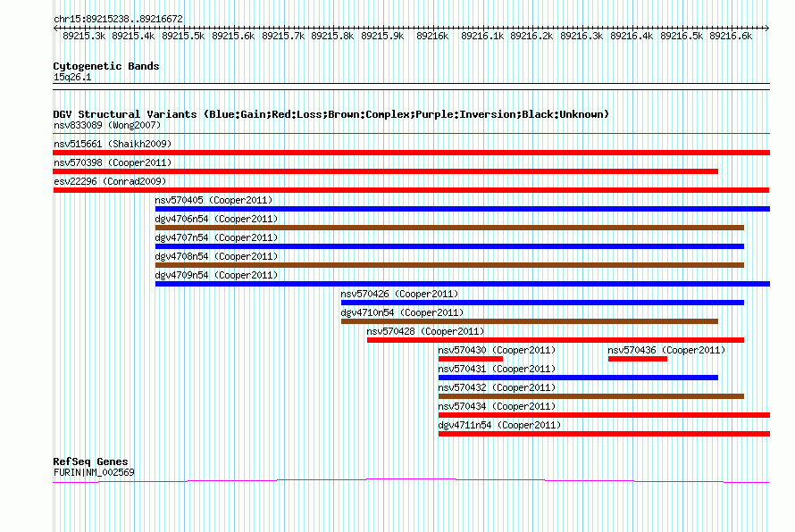Image resolution: width=795 pixels, height=532 pixels.
Task: Open the nsv570431 (Cooper2011) label
Action: pos(497,369)
